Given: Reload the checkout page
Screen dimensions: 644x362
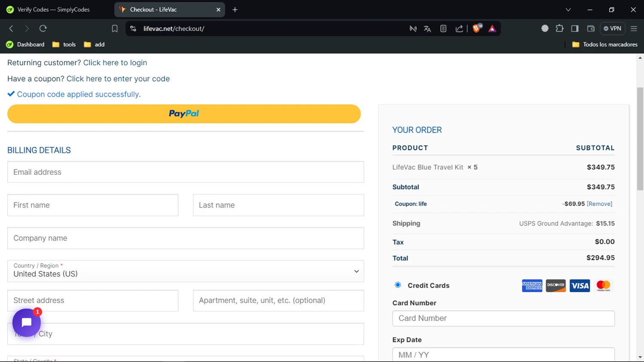Looking at the screenshot, I should 43,28.
